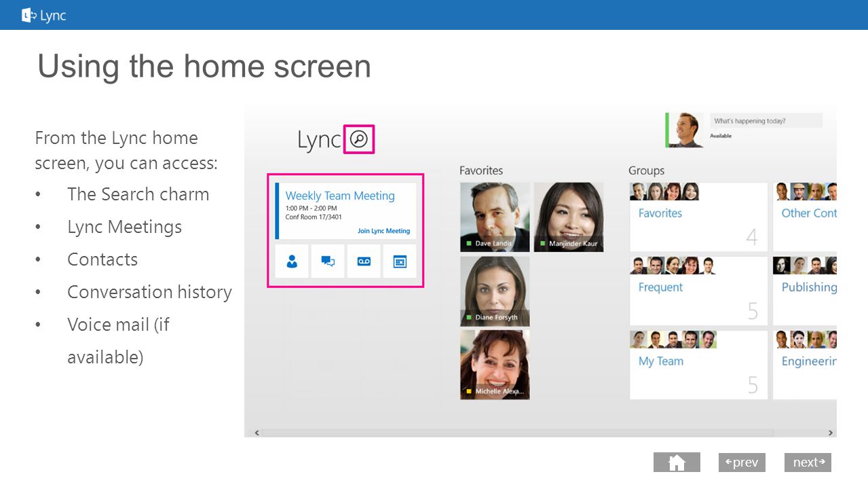Click the What's happening today field
868x489 pixels.
(x=766, y=121)
